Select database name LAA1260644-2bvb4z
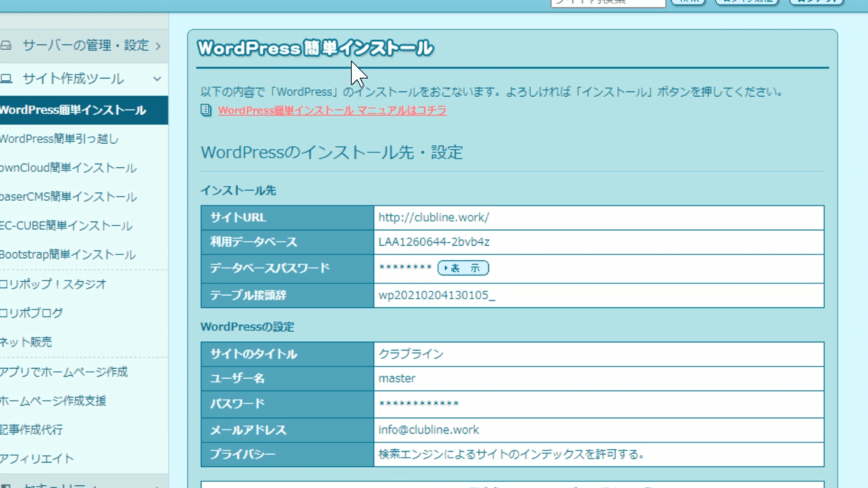 click(x=434, y=242)
